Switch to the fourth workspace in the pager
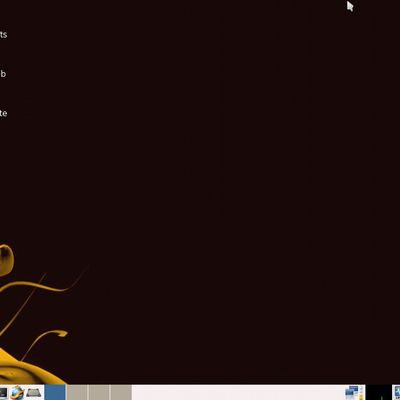The height and width of the screenshot is (400, 400). (x=121, y=392)
